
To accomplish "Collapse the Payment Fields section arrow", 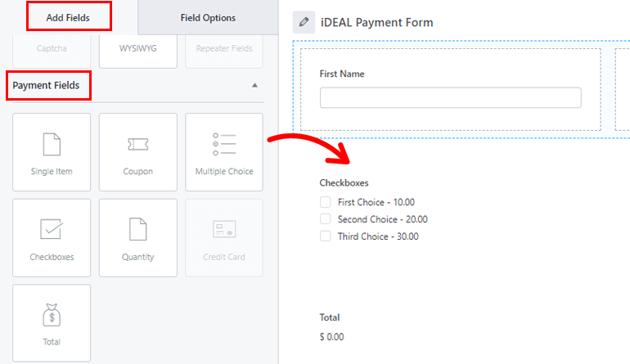I will click(254, 85).
